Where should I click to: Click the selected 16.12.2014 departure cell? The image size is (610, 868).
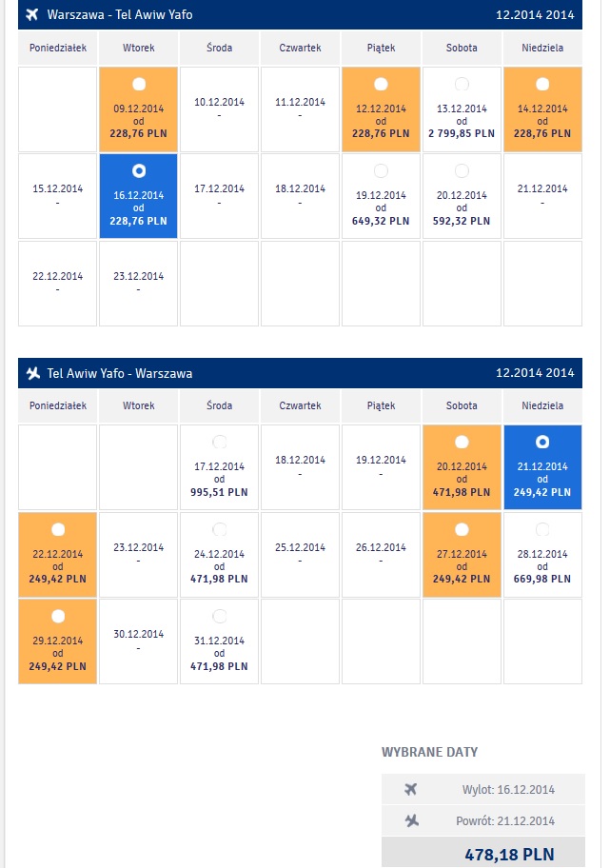tap(138, 196)
